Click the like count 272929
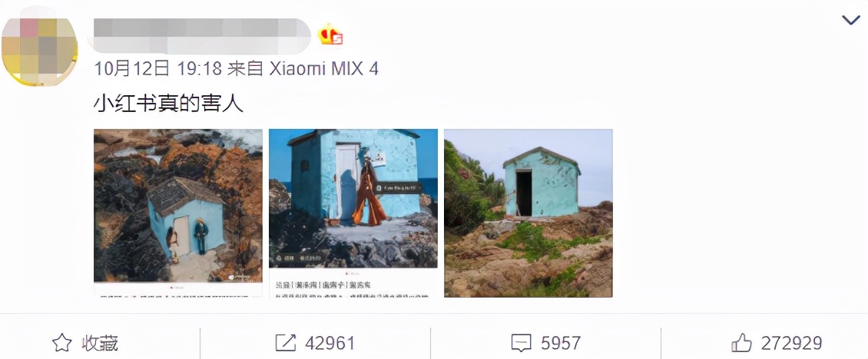This screenshot has height=359, width=868. [792, 344]
